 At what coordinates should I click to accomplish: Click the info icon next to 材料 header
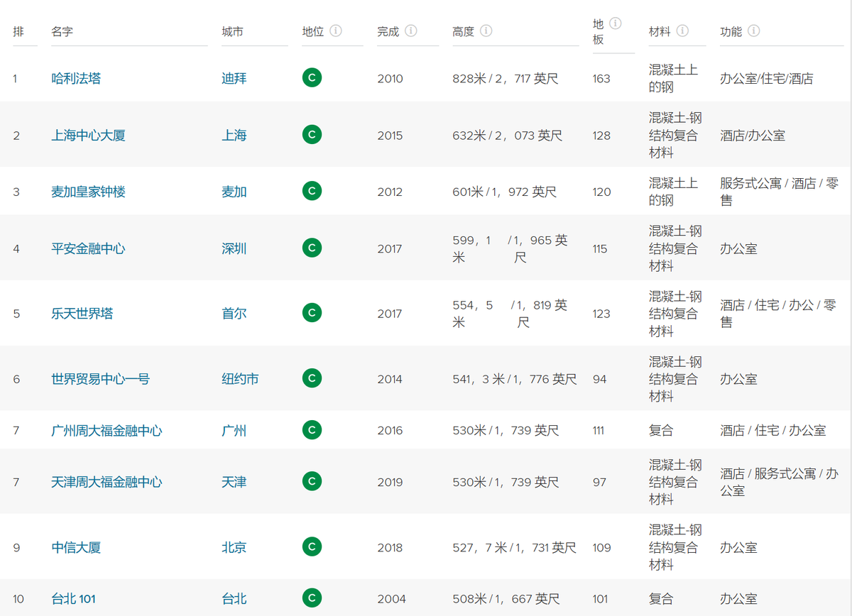(x=682, y=31)
